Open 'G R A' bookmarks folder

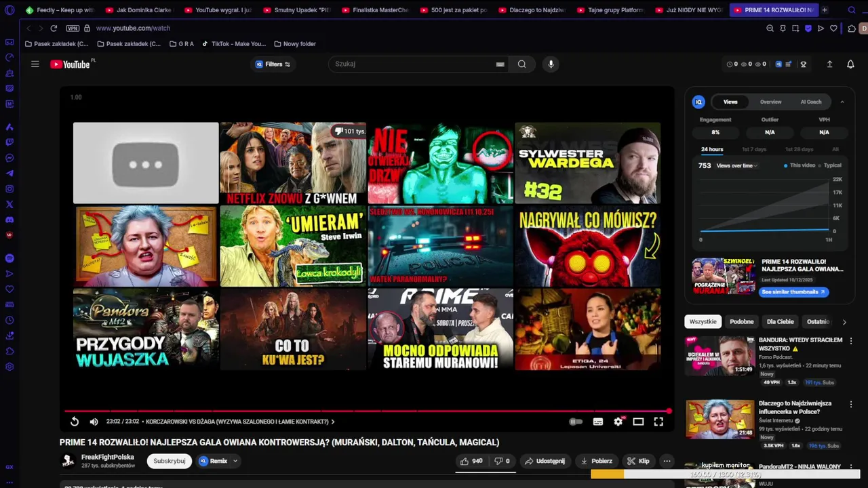click(x=182, y=44)
